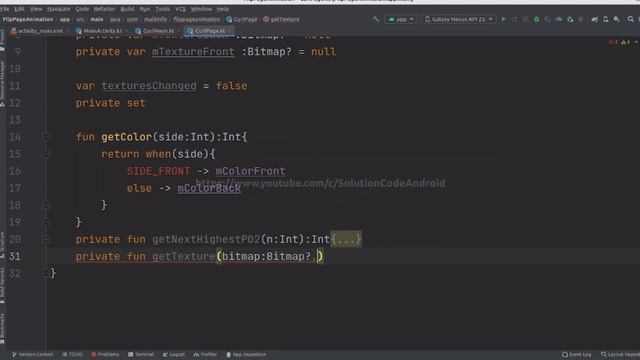640x360 pixels.
Task: Open the Help menu
Action: click(222, 9)
